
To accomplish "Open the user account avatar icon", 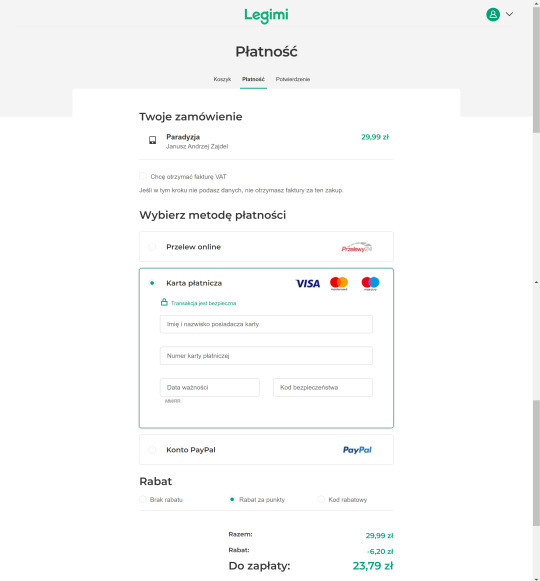I will click(493, 14).
